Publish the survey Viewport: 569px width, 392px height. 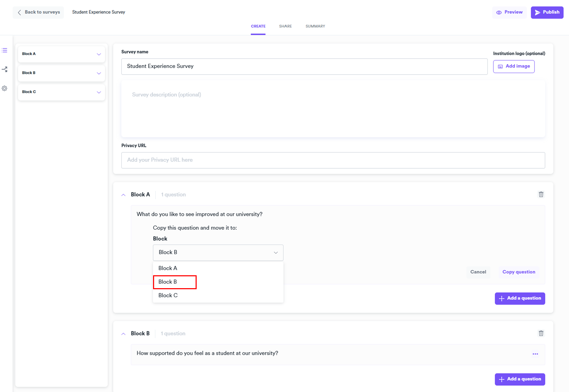click(547, 12)
